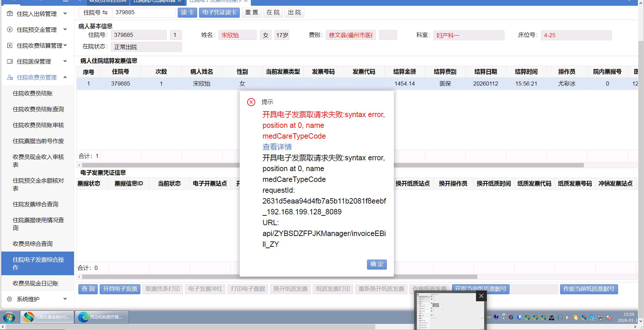Open 收费员综合查询 menu item
Viewport: 644px width, 330px height.
tap(38, 244)
